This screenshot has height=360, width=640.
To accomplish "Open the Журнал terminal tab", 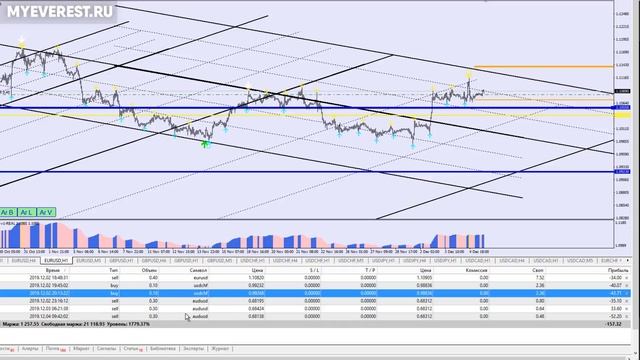I will pyautogui.click(x=220, y=349).
